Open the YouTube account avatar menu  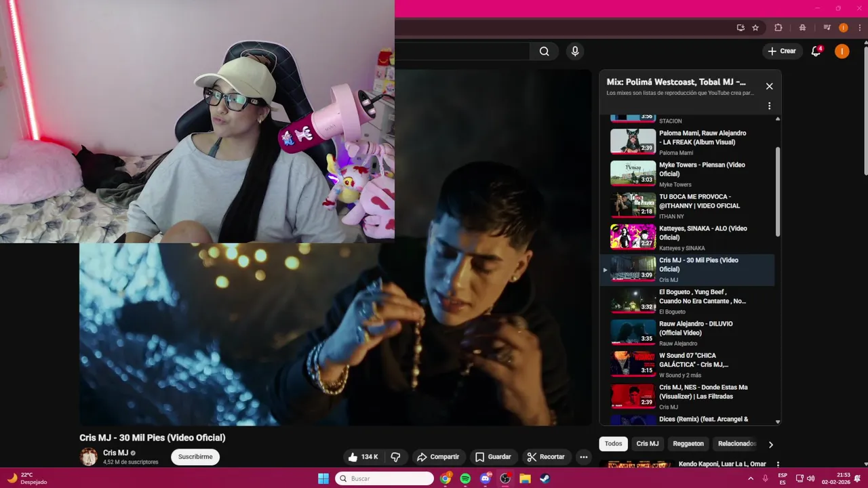point(842,51)
